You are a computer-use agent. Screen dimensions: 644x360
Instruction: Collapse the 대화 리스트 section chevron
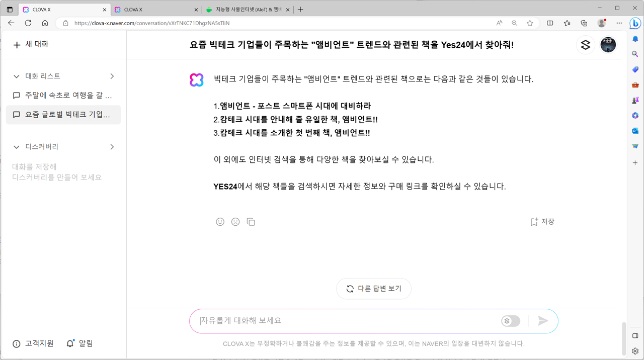16,76
